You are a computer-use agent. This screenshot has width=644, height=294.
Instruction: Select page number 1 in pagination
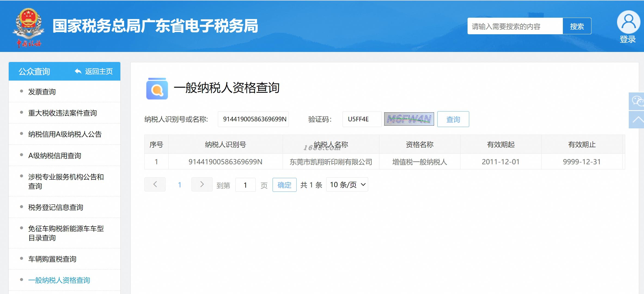[179, 185]
